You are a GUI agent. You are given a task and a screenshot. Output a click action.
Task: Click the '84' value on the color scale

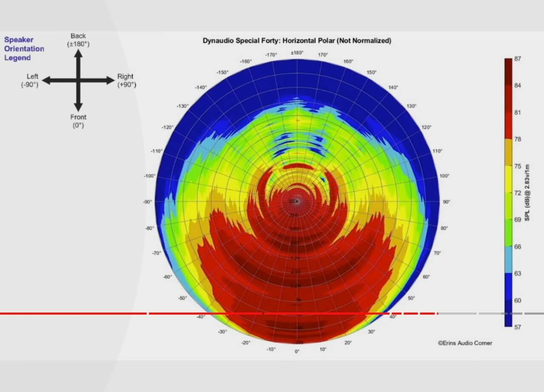(x=517, y=85)
